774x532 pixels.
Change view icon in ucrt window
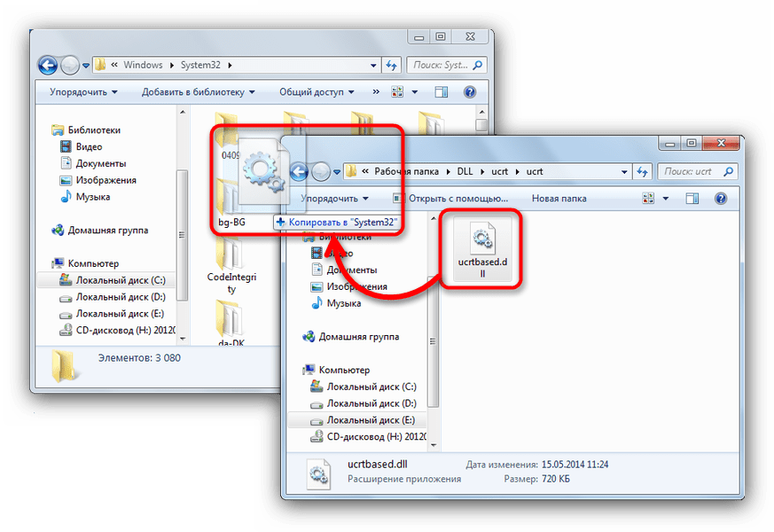tap(648, 199)
